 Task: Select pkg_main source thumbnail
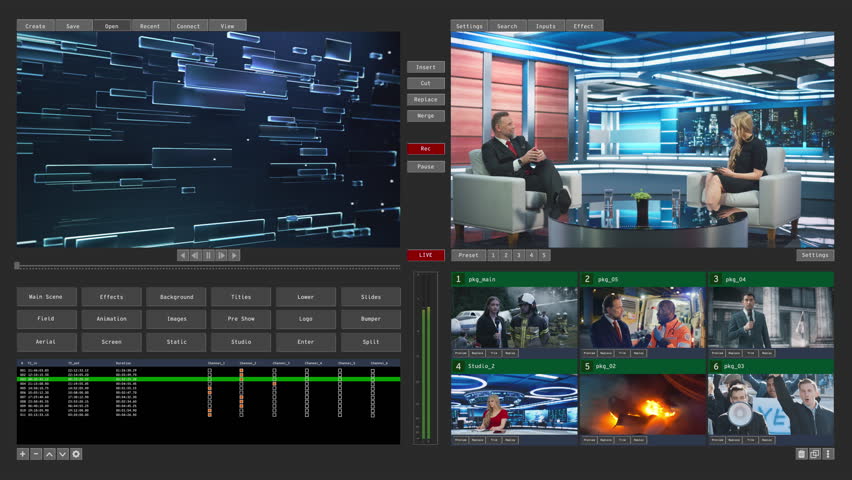(514, 318)
